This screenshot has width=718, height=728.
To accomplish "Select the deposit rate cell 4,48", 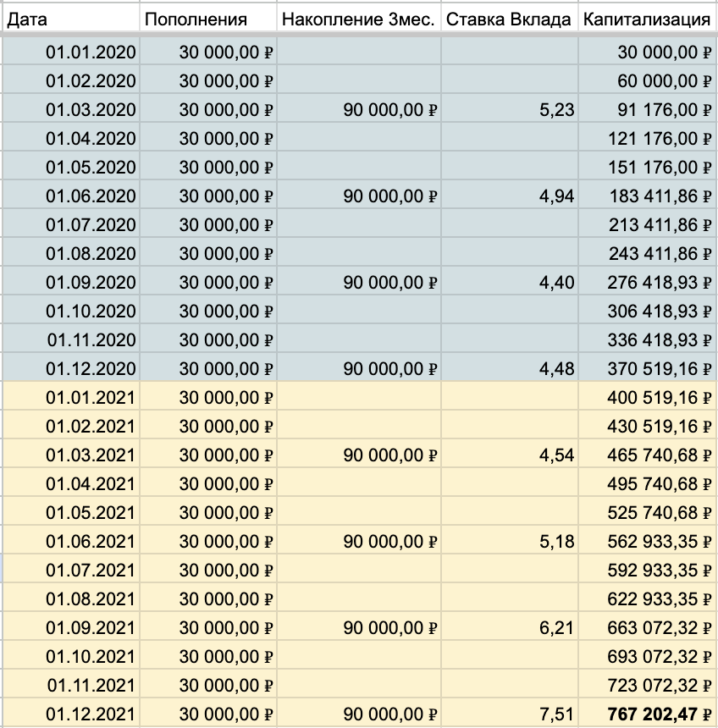I will tap(556, 369).
